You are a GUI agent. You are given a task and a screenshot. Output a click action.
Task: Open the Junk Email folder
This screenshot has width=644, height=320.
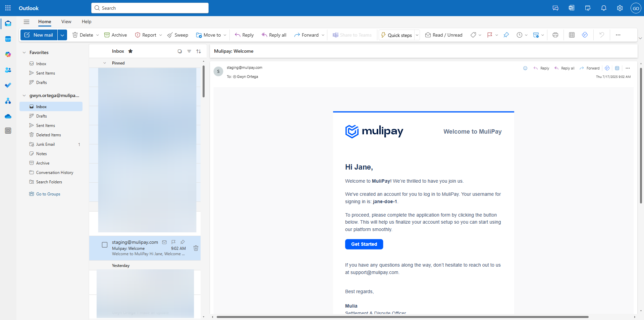pyautogui.click(x=51, y=144)
